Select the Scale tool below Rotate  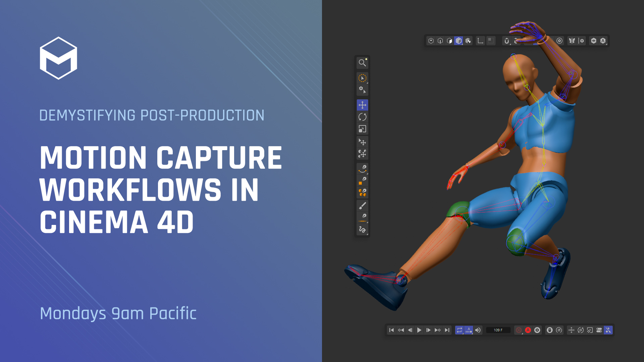[362, 128]
